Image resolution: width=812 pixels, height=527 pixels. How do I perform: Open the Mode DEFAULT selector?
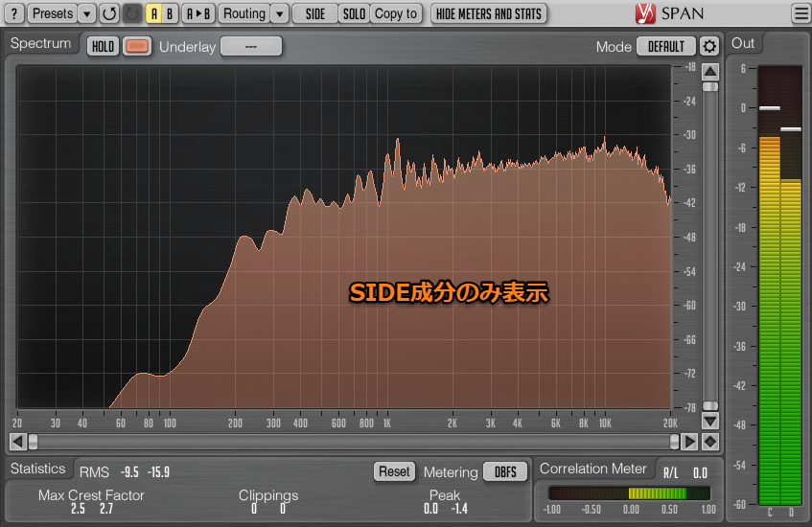[666, 47]
